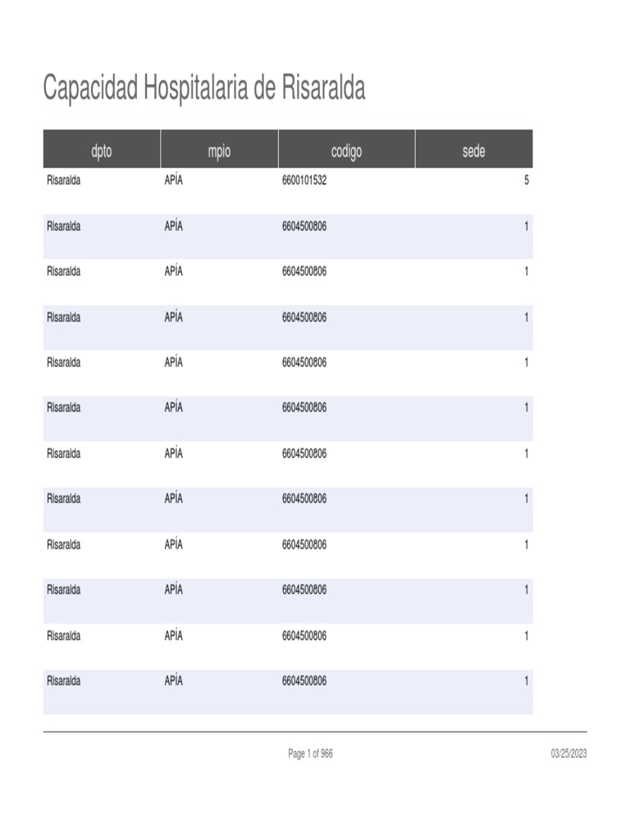Screen dimensions: 630x840
Task: Select the sede column header
Action: tap(473, 151)
